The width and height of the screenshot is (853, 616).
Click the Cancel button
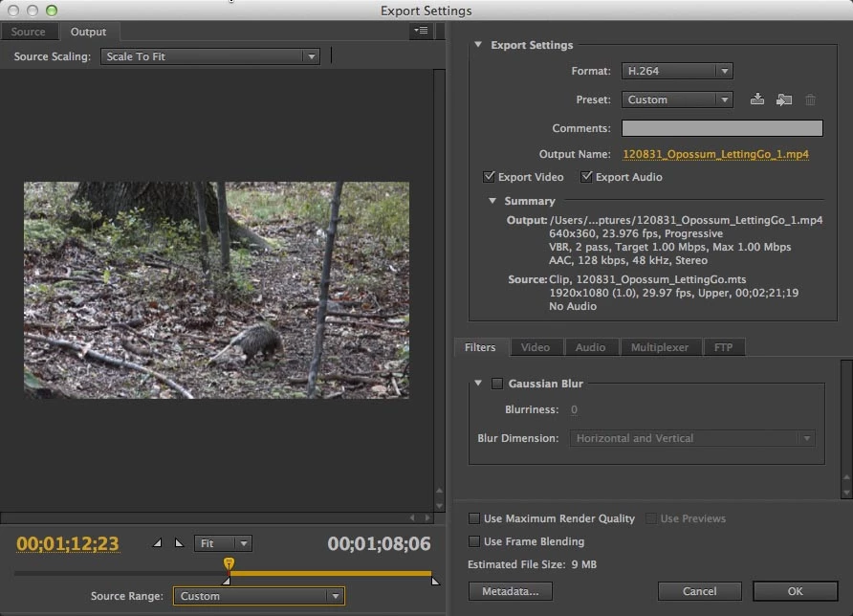(700, 591)
